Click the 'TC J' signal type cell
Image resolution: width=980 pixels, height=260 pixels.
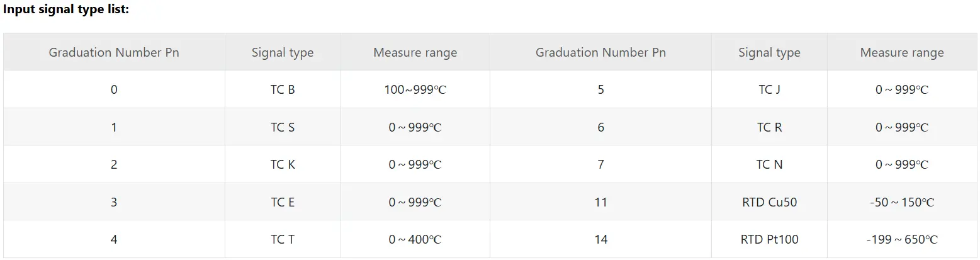pos(769,89)
